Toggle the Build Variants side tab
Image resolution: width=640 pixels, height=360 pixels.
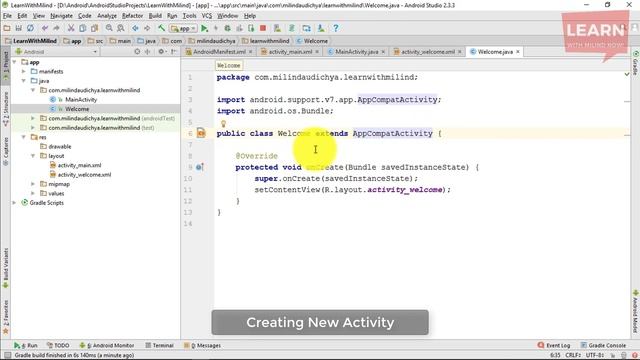tap(6, 268)
